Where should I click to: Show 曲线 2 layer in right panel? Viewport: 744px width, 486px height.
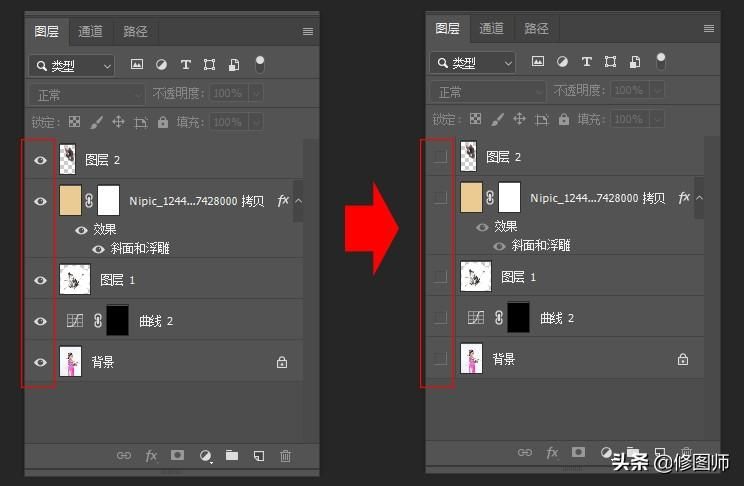pyautogui.click(x=441, y=318)
